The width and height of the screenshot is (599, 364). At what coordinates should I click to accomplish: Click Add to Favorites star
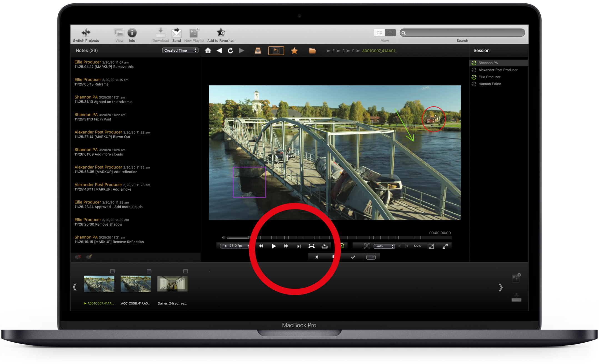221,32
